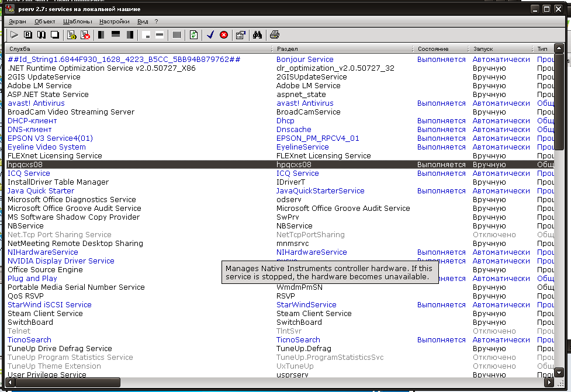Open the Экран menu
571x392 pixels.
tap(18, 22)
